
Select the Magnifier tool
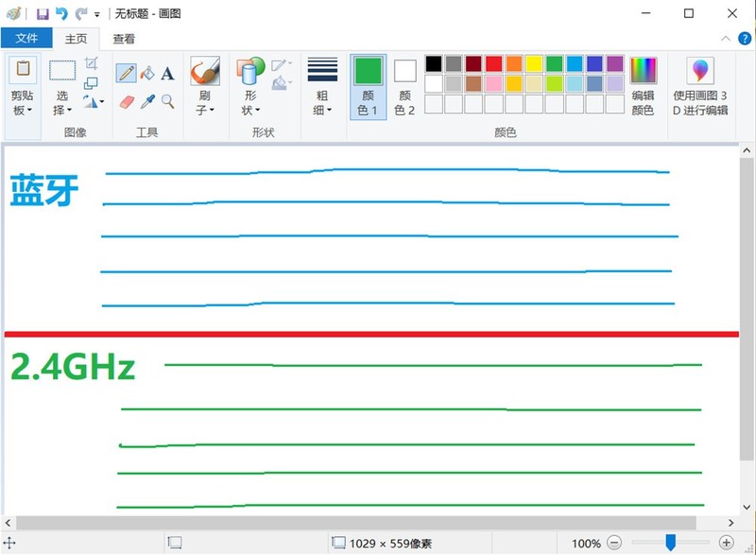coord(168,101)
